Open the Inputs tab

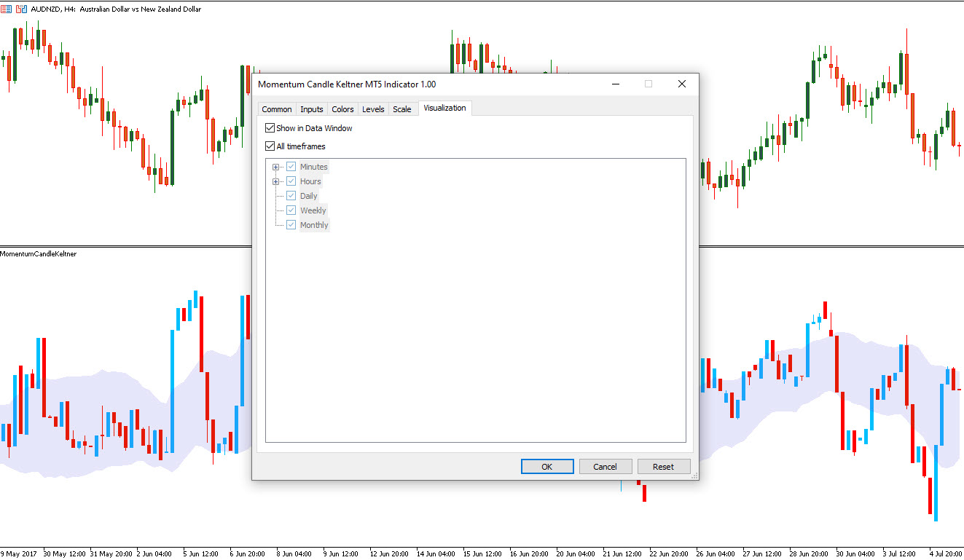(312, 109)
